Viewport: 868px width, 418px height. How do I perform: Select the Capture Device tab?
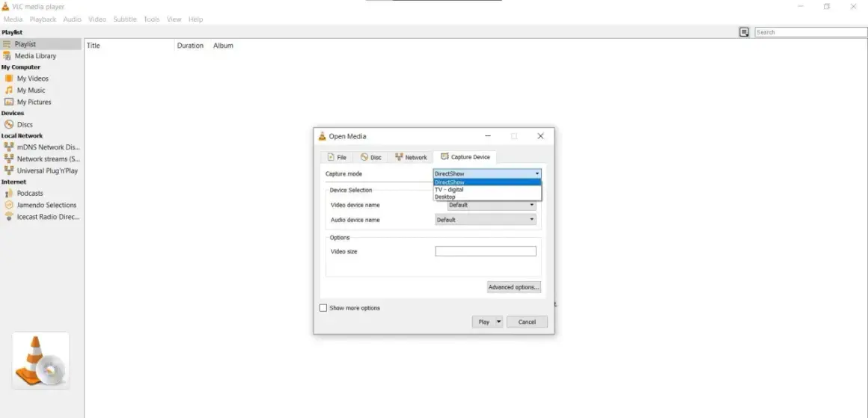coord(465,157)
